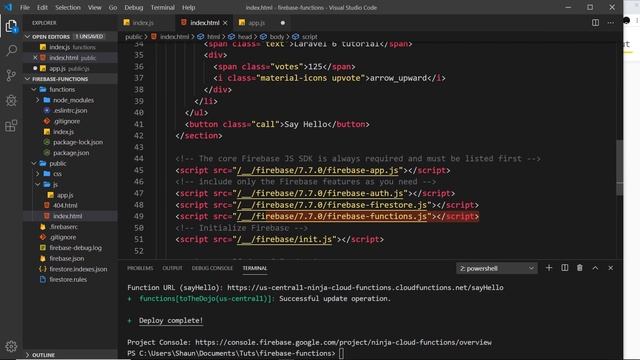Image resolution: width=640 pixels, height=360 pixels.
Task: Maximize the panel with up chevron
Action: (x=595, y=268)
